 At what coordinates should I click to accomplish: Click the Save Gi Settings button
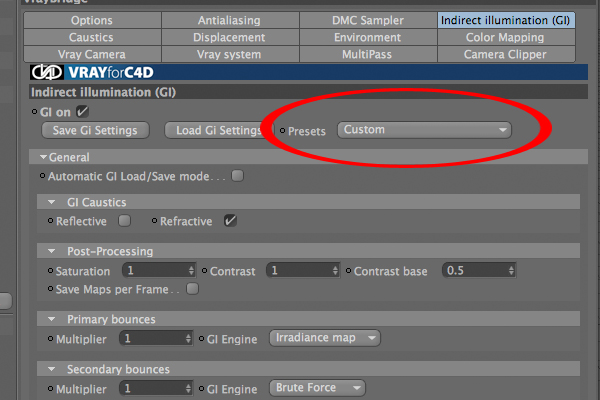coord(95,130)
